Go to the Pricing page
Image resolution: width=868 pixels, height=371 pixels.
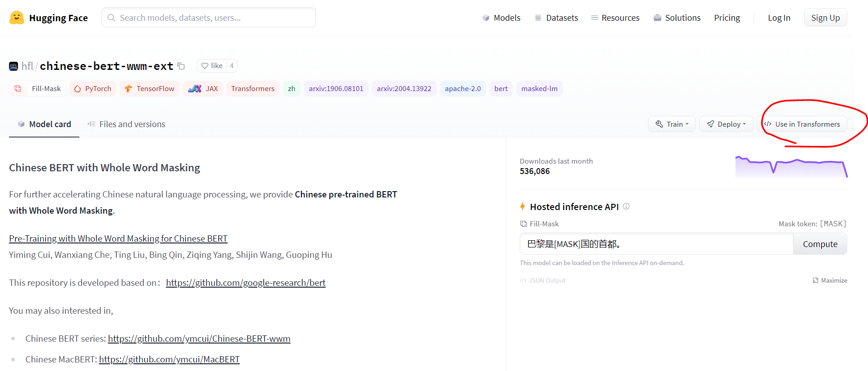(727, 18)
